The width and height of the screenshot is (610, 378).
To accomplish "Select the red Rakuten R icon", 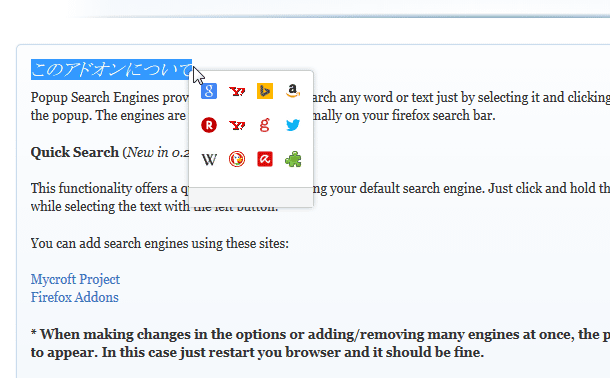I will [x=209, y=125].
